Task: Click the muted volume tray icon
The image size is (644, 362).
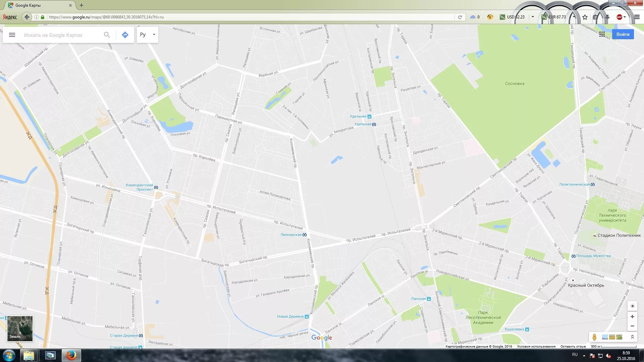Action: [608, 356]
